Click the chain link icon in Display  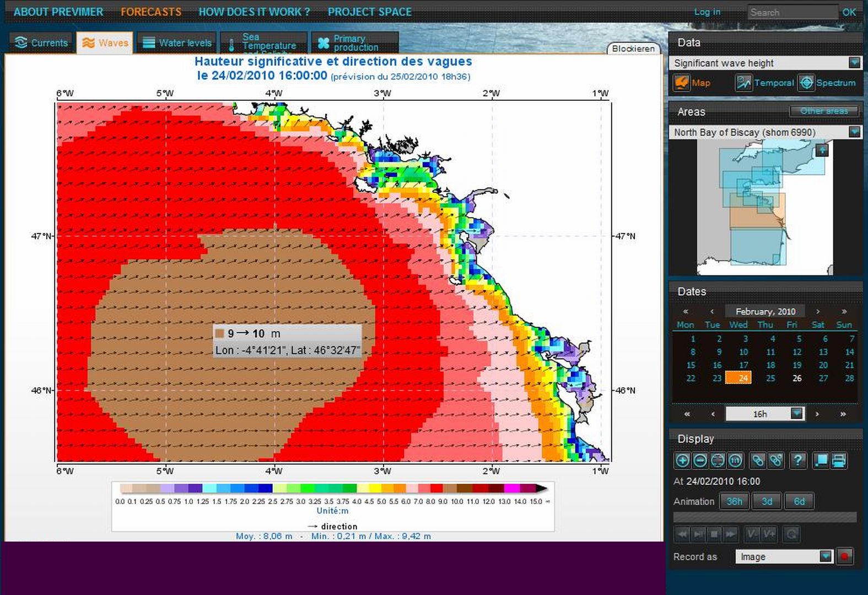click(758, 461)
